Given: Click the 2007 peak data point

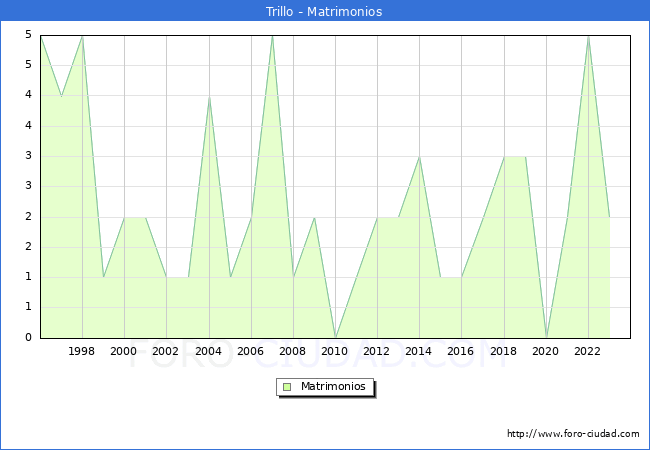Looking at the screenshot, I should coord(272,36).
